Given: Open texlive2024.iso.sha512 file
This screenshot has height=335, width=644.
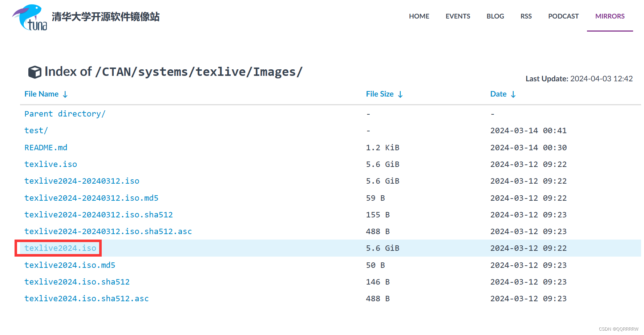Looking at the screenshot, I should pyautogui.click(x=77, y=282).
